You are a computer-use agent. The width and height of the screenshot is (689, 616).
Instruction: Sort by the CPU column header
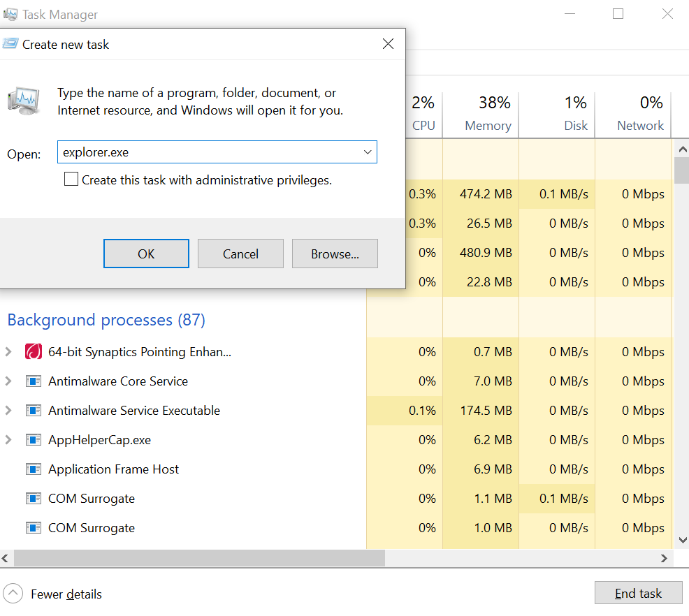tap(423, 114)
